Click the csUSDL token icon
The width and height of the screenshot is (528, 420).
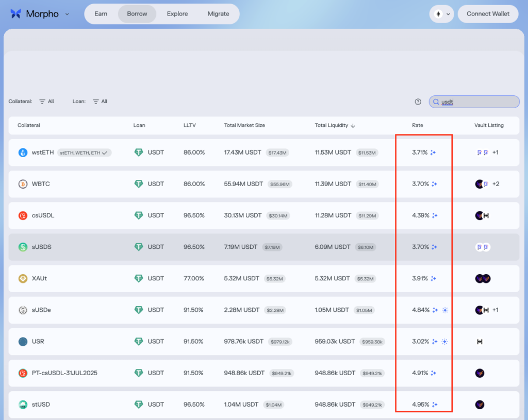(x=23, y=215)
